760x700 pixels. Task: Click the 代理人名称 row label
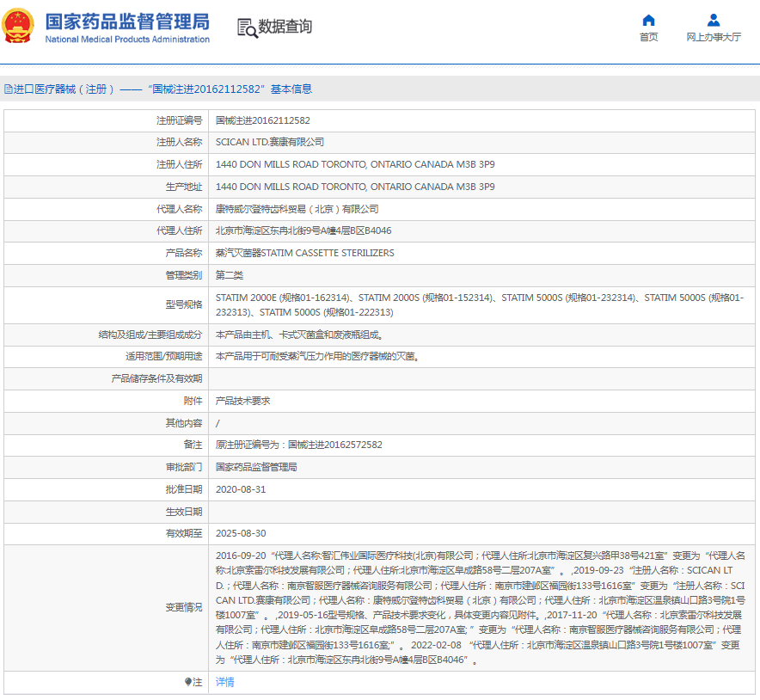coord(180,209)
